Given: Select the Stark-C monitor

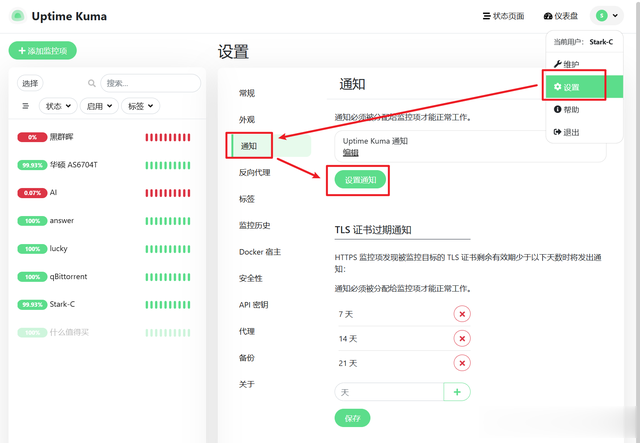Looking at the screenshot, I should 104,305.
